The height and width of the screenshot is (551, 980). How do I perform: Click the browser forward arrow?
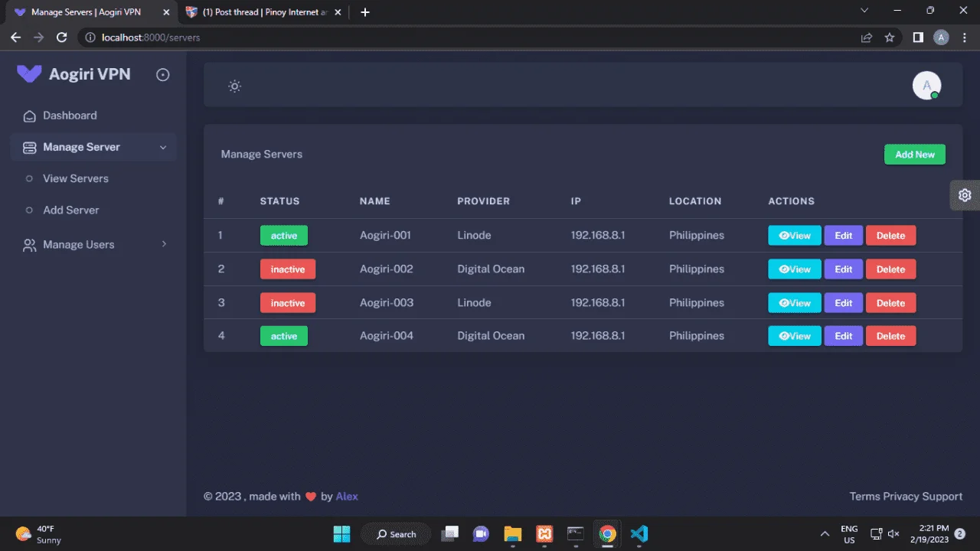(38, 37)
